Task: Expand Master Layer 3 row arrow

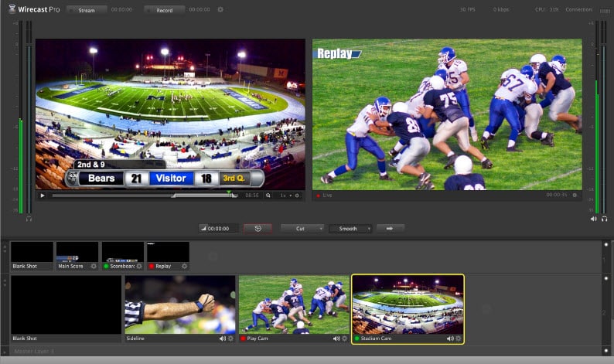Action: (x=5, y=351)
